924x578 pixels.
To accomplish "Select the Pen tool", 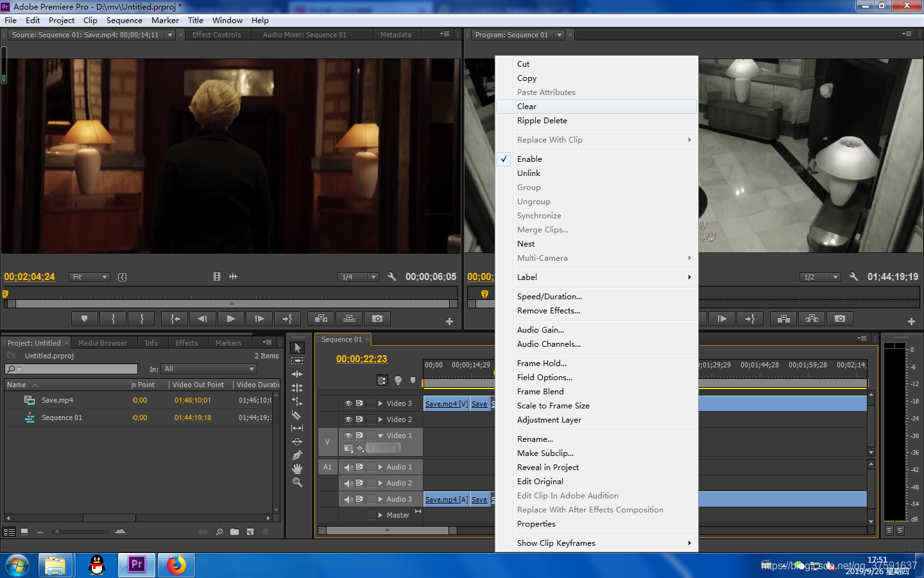I will 297,455.
